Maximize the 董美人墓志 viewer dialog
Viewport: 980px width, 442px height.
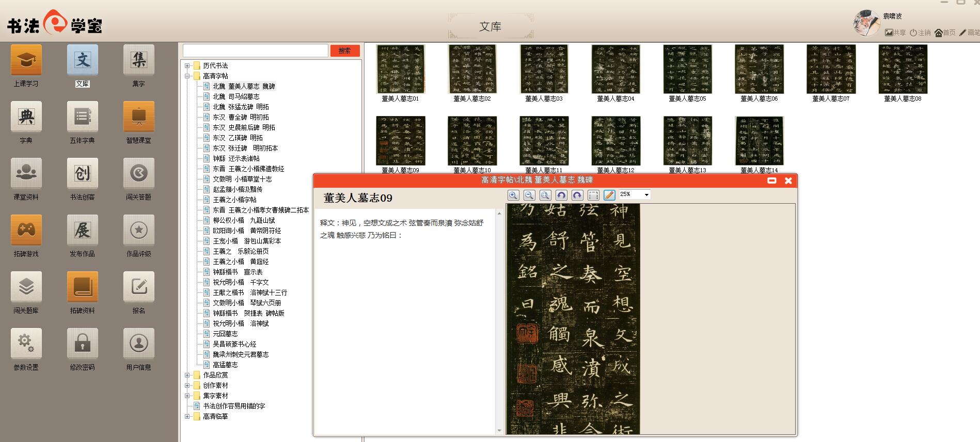(x=772, y=181)
